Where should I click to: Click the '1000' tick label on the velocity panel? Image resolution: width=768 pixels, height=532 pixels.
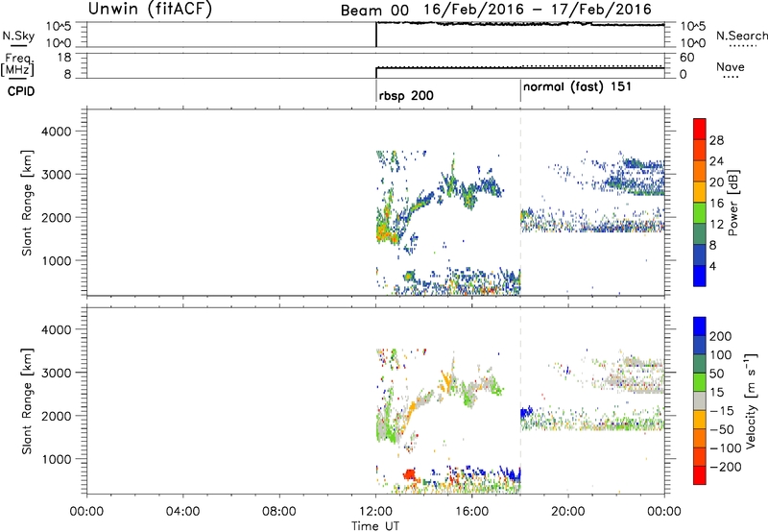(56, 459)
